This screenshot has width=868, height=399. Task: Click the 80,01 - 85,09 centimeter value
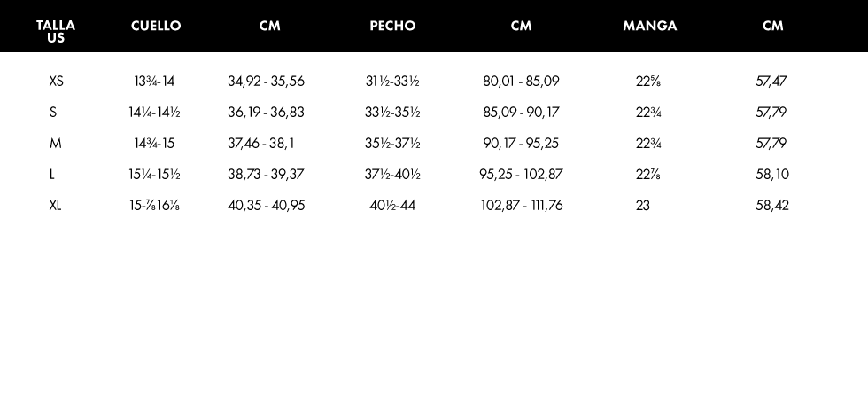pos(521,82)
